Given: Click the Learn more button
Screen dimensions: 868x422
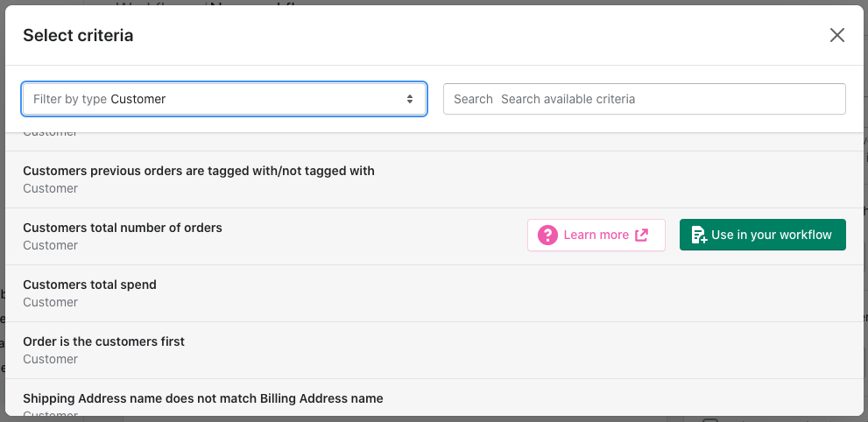Looking at the screenshot, I should point(596,235).
